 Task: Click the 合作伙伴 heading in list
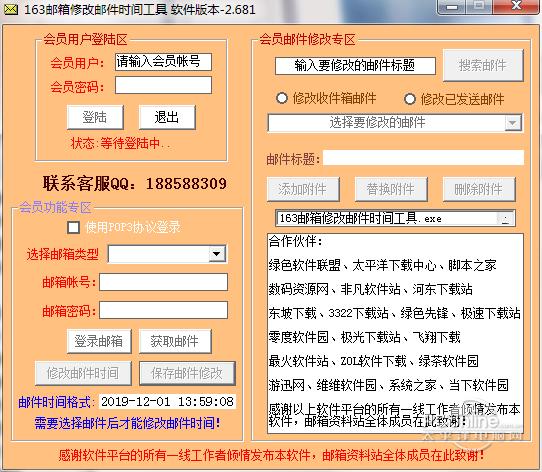pyautogui.click(x=295, y=241)
